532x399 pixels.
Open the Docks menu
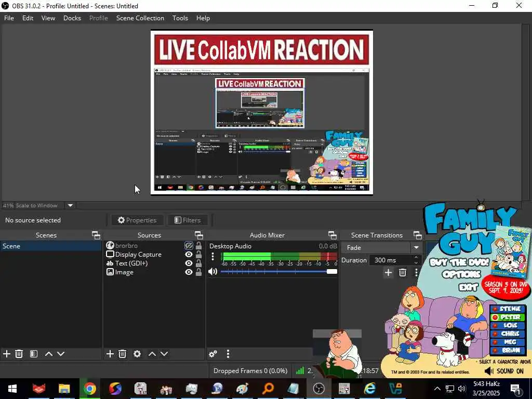(72, 18)
